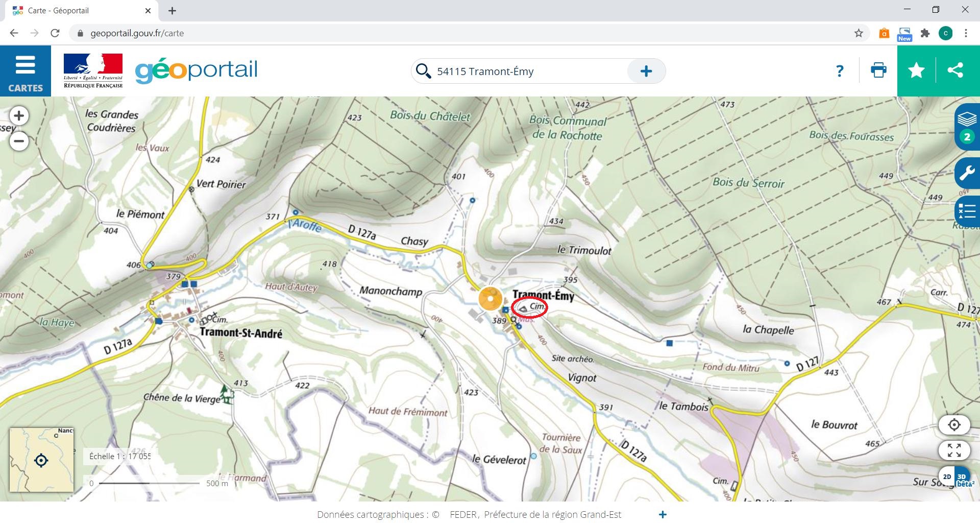Click the Site archéo. label
This screenshot has height=526, width=980.
pyautogui.click(x=573, y=358)
